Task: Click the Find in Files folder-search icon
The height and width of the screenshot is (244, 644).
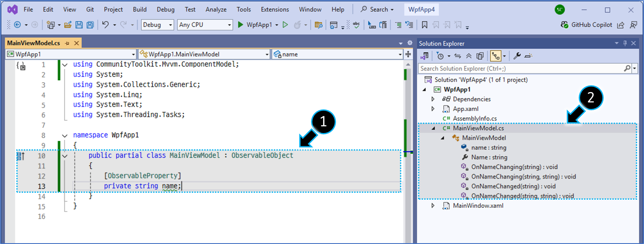Action: tap(318, 25)
